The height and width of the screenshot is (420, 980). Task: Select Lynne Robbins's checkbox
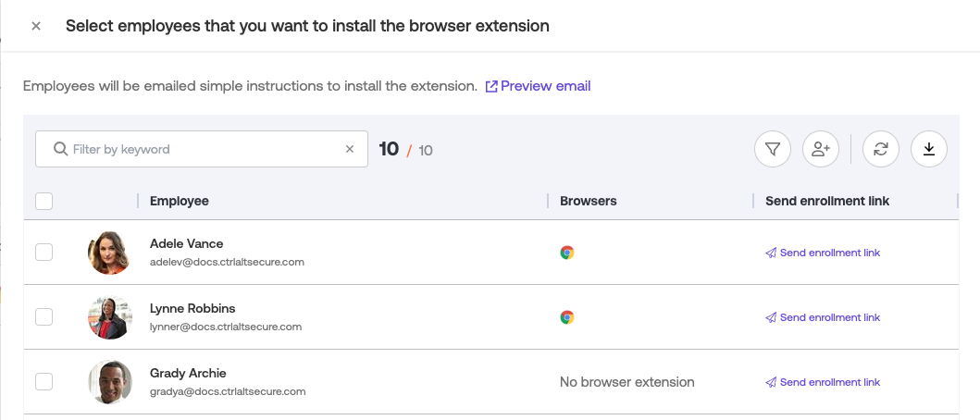[43, 317]
